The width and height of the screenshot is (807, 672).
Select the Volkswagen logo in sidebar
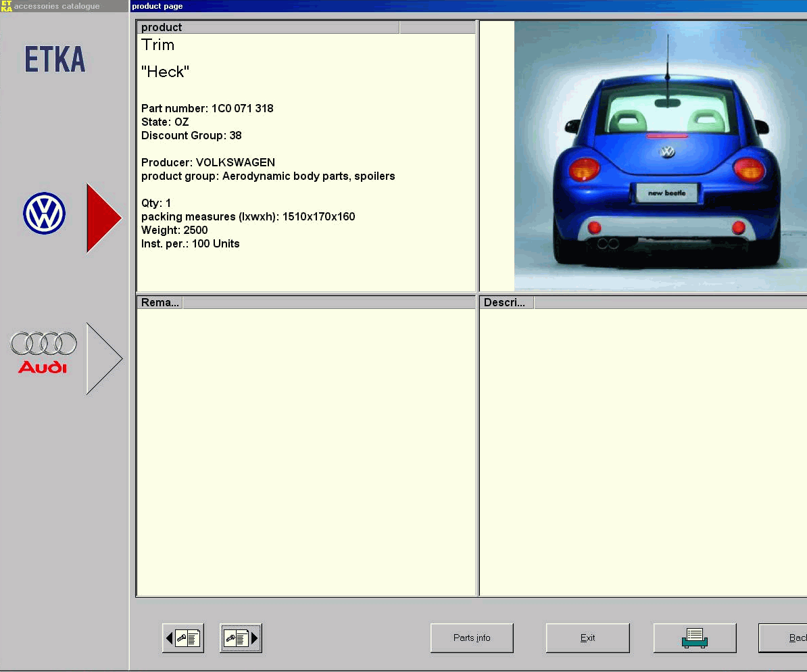[x=44, y=213]
